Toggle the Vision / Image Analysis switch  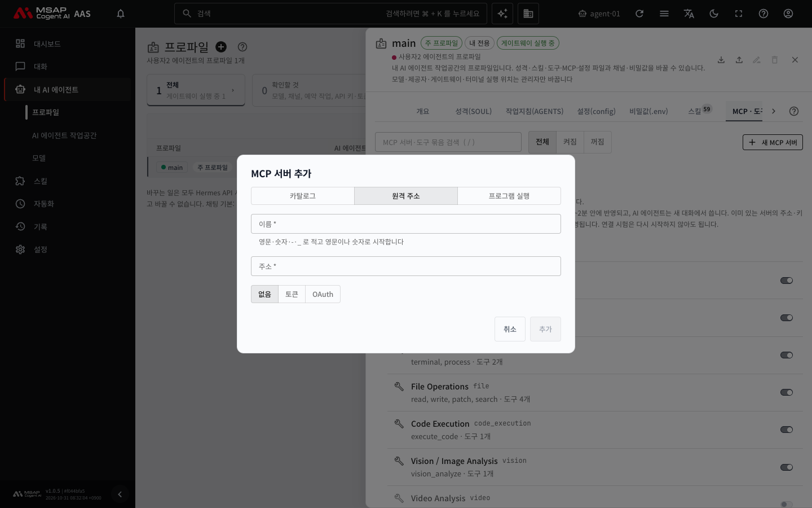pyautogui.click(x=787, y=467)
